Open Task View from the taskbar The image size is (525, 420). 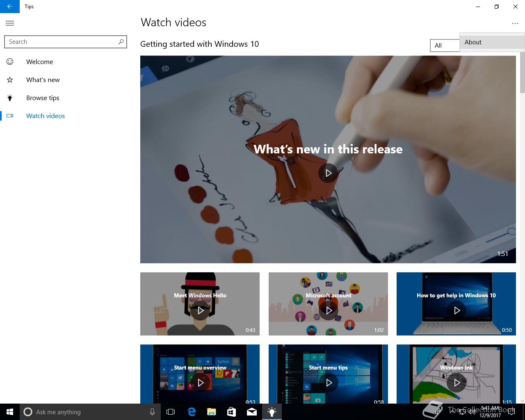pyautogui.click(x=171, y=412)
